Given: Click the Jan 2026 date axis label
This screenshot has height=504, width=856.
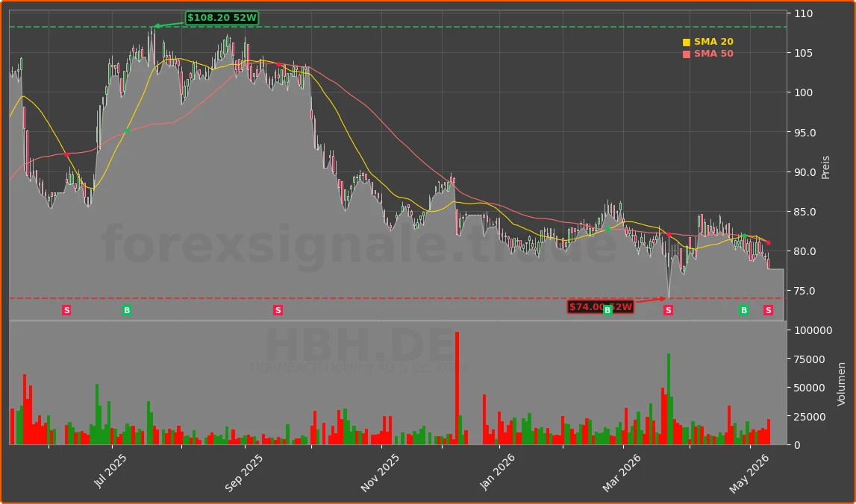Looking at the screenshot, I should point(497,472).
